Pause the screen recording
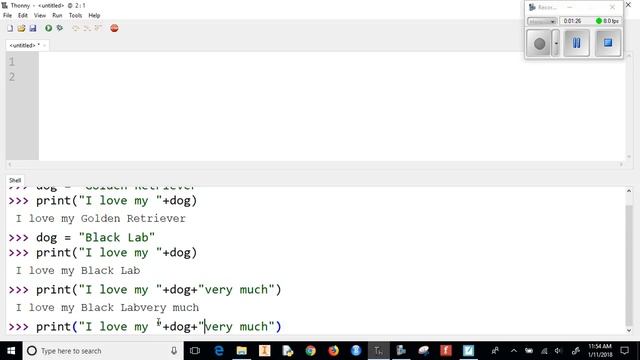Image resolution: width=640 pixels, height=360 pixels. pyautogui.click(x=576, y=43)
